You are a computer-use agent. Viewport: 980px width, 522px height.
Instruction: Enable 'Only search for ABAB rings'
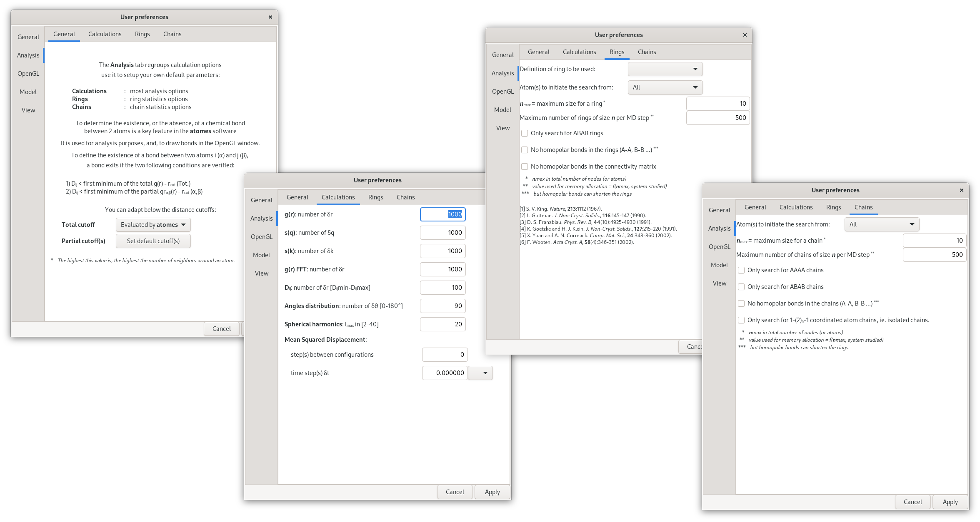click(525, 133)
